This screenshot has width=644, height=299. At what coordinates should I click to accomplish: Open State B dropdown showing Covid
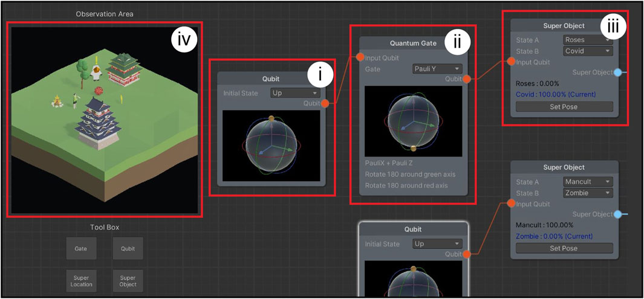click(588, 51)
